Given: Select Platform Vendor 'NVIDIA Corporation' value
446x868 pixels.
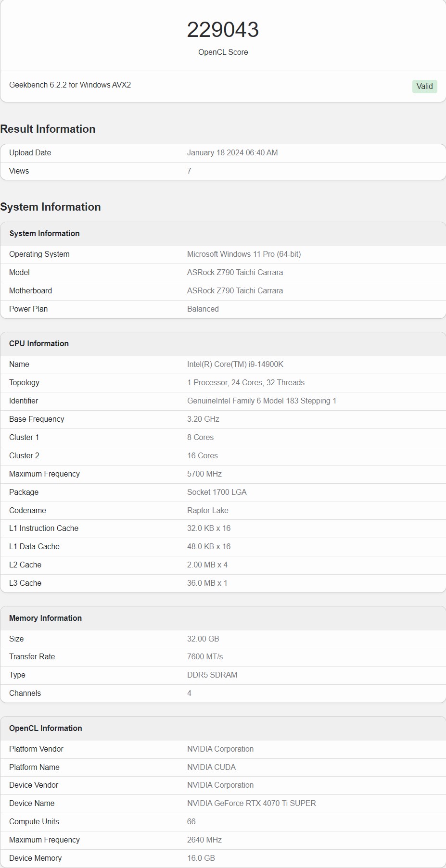Looking at the screenshot, I should (x=220, y=749).
